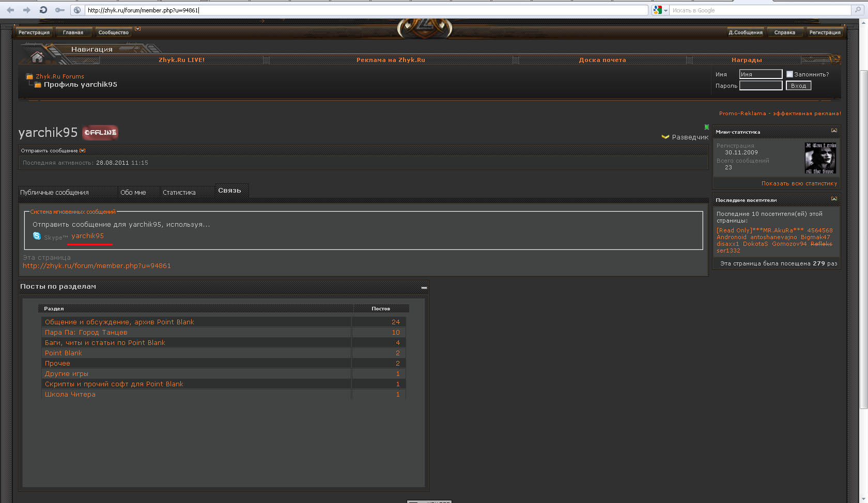Expand the Отправить сообщение dropdown
This screenshot has width=868, height=503.
(x=83, y=151)
